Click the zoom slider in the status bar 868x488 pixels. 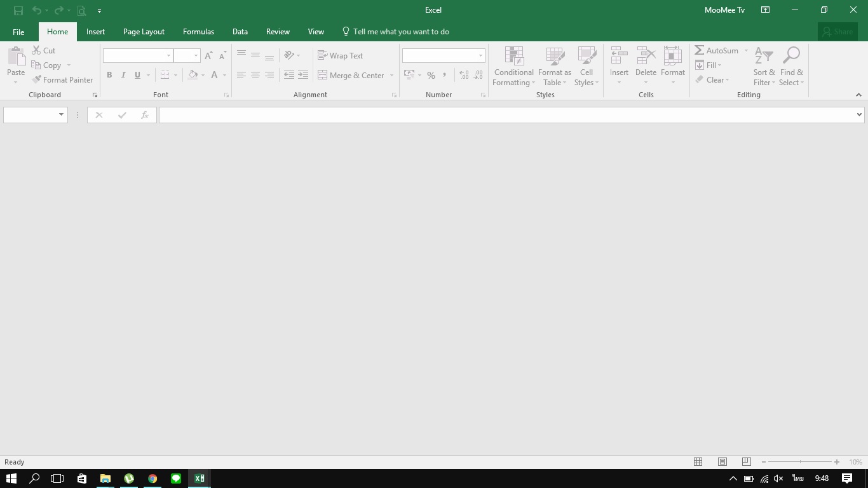pos(800,462)
